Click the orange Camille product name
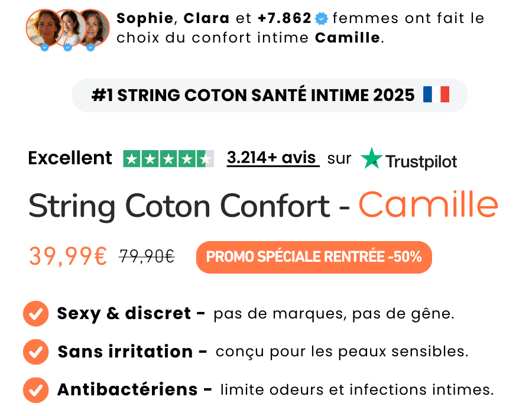Viewport: 532px width, 416px height. (x=428, y=205)
